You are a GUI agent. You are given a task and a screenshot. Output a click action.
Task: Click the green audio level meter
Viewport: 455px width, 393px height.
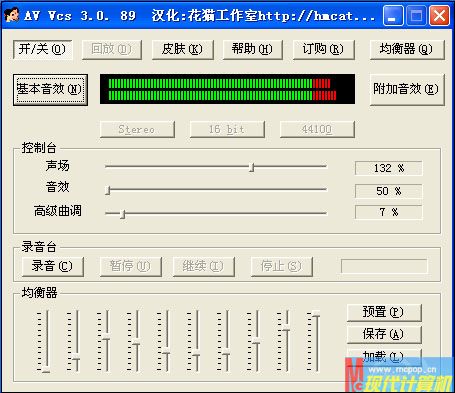(227, 89)
